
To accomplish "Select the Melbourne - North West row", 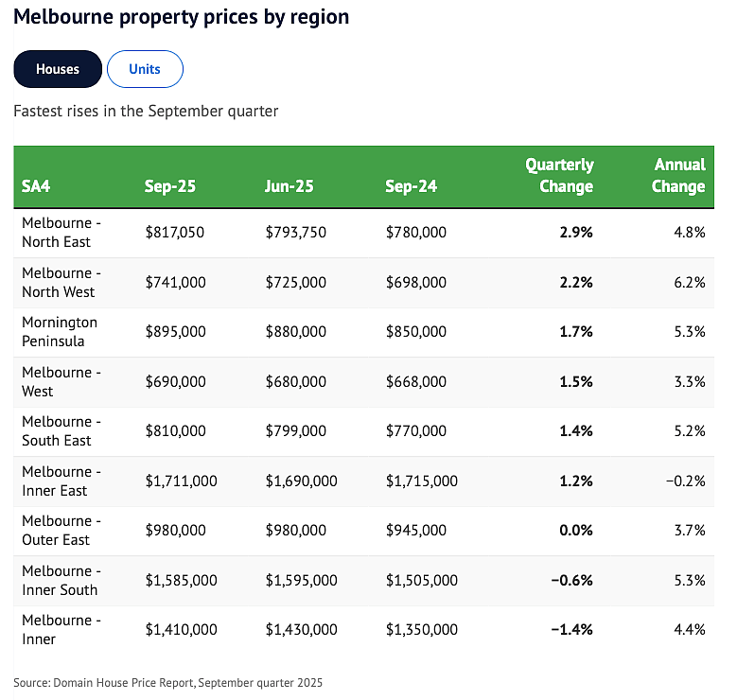I will (364, 283).
